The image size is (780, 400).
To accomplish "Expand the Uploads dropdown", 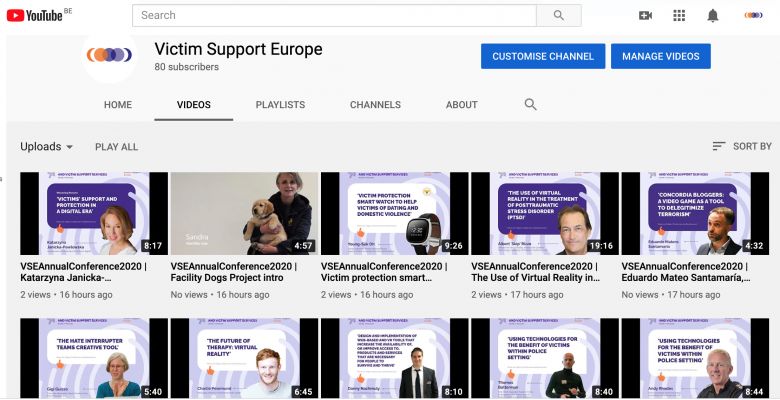I will [47, 146].
